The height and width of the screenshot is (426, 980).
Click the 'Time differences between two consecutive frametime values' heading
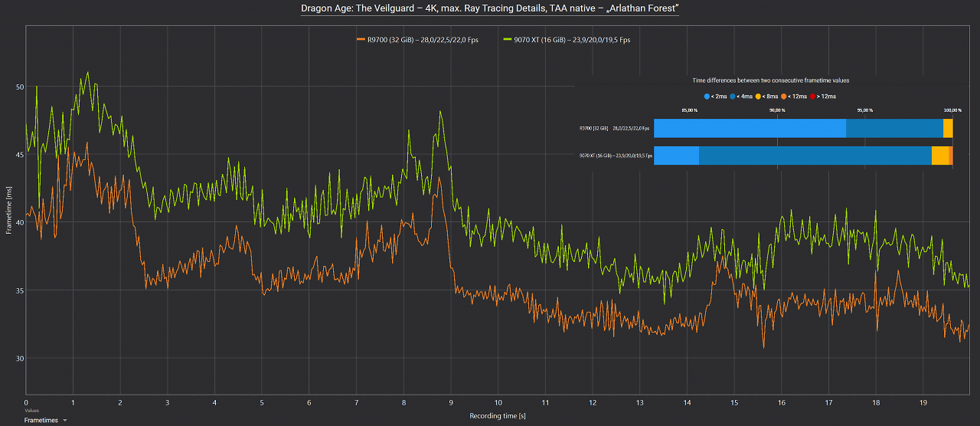pyautogui.click(x=770, y=80)
